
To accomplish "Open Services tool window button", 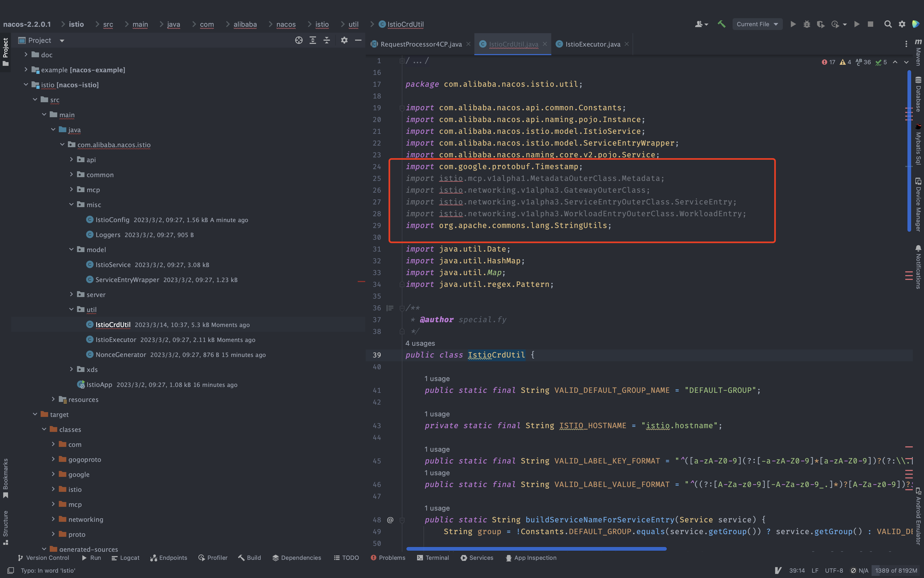I will point(477,558).
